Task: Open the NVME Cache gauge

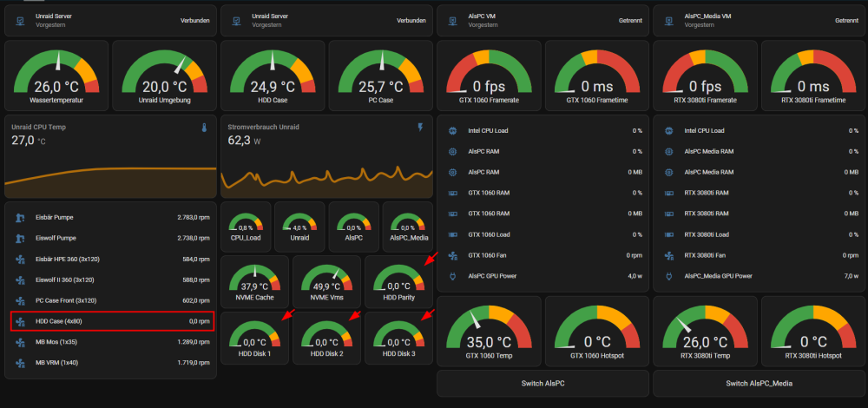Action: [254, 281]
